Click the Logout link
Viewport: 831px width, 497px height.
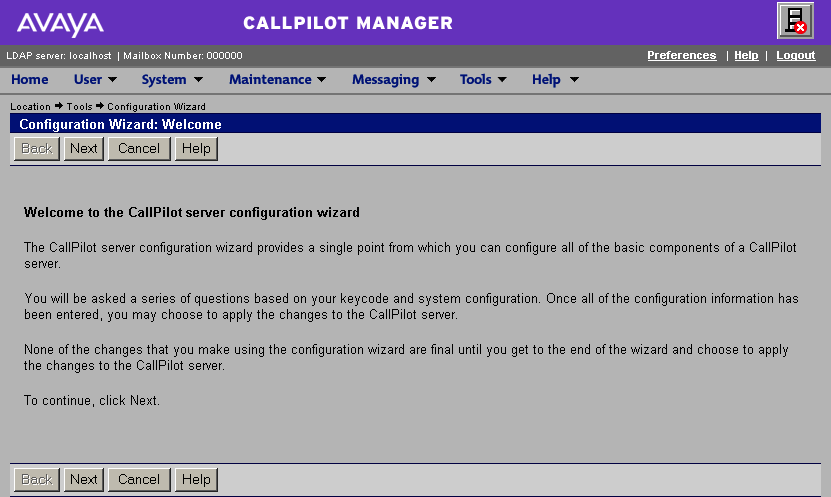click(x=795, y=55)
